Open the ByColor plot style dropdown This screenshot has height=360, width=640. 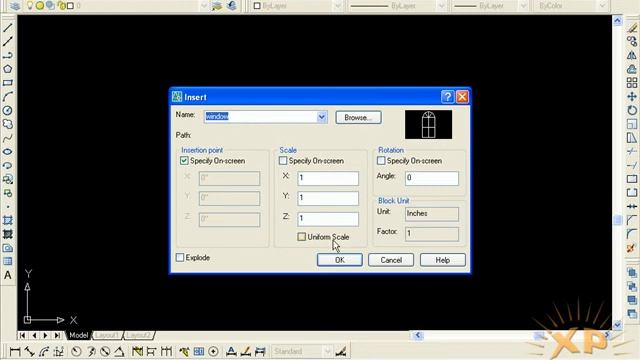[x=602, y=6]
